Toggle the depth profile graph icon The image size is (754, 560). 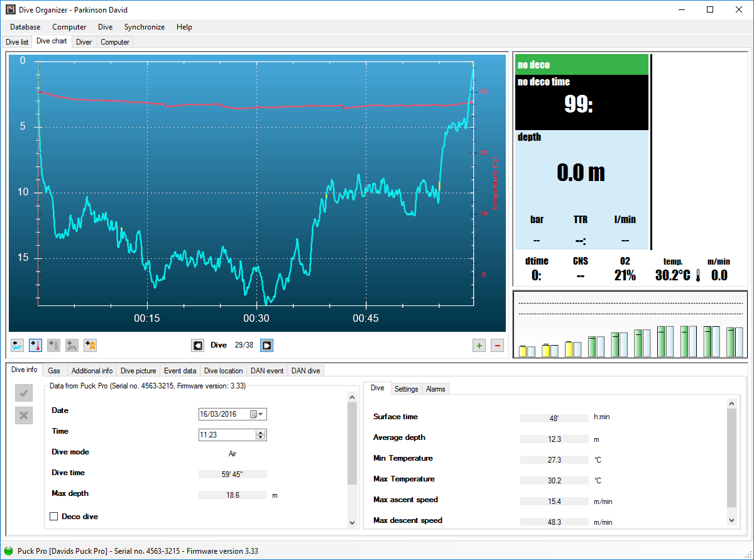tap(18, 345)
